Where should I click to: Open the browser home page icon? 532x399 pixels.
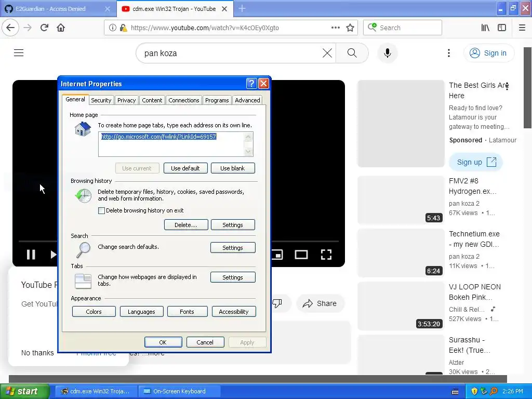[x=61, y=28]
